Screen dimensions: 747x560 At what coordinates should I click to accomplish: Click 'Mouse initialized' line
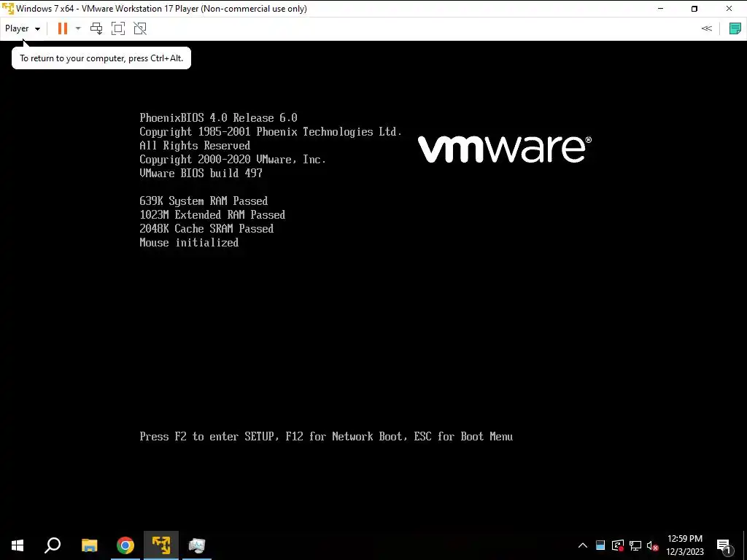click(189, 242)
